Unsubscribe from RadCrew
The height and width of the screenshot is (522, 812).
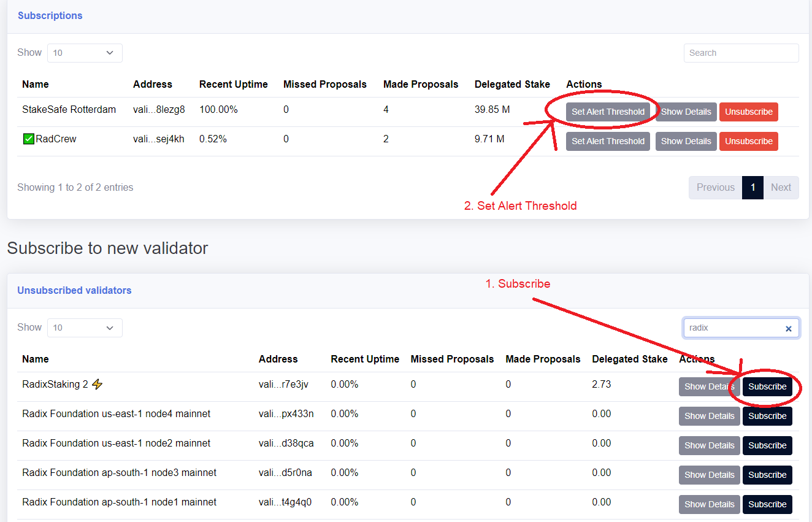(x=749, y=141)
